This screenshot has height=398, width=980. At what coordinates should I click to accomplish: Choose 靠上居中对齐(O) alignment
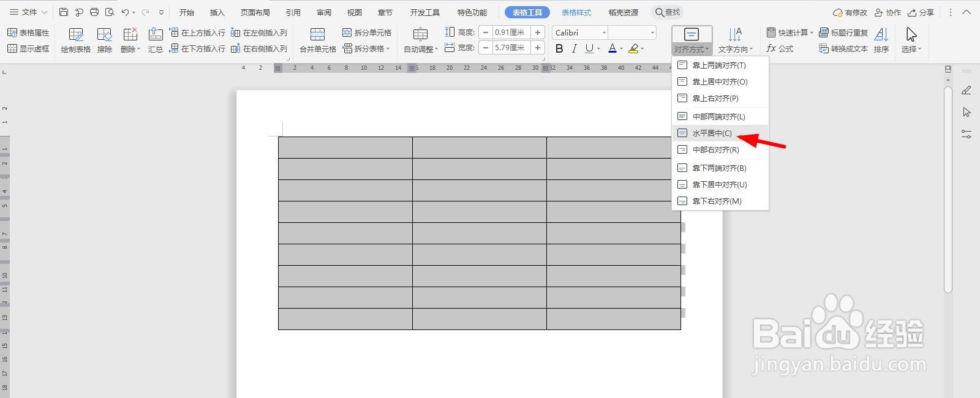[720, 81]
